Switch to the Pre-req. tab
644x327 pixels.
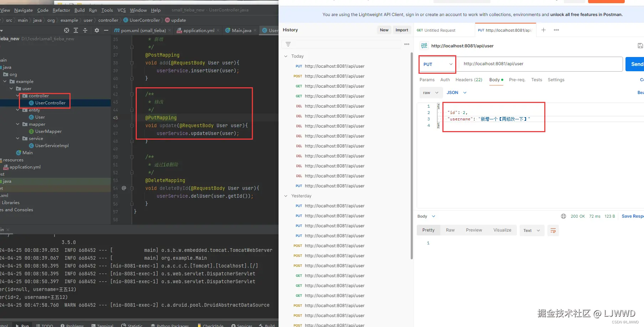point(517,80)
